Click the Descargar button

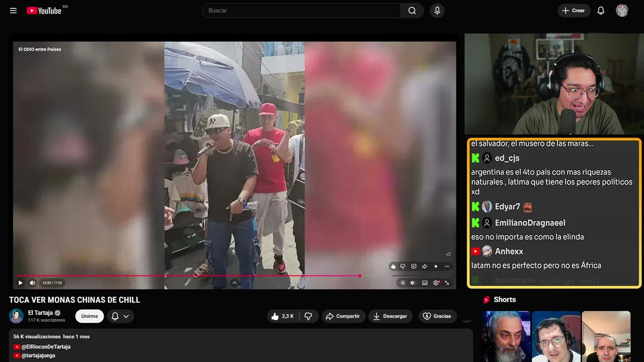pyautogui.click(x=390, y=316)
